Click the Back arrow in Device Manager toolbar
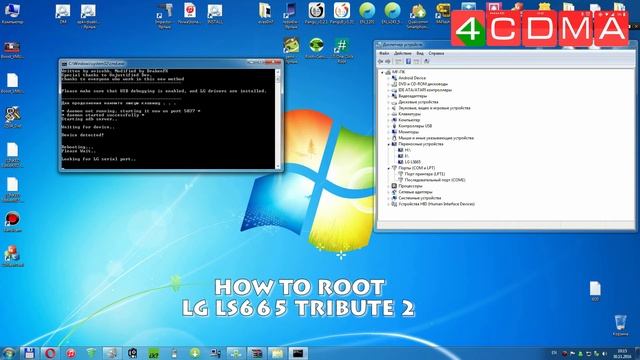Image resolution: width=640 pixels, height=360 pixels. click(x=380, y=61)
